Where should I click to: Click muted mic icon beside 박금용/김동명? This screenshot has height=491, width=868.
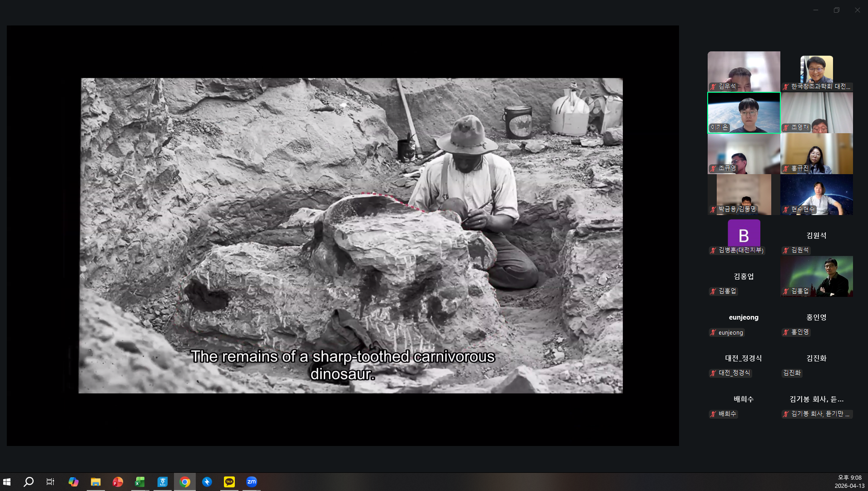click(x=714, y=209)
